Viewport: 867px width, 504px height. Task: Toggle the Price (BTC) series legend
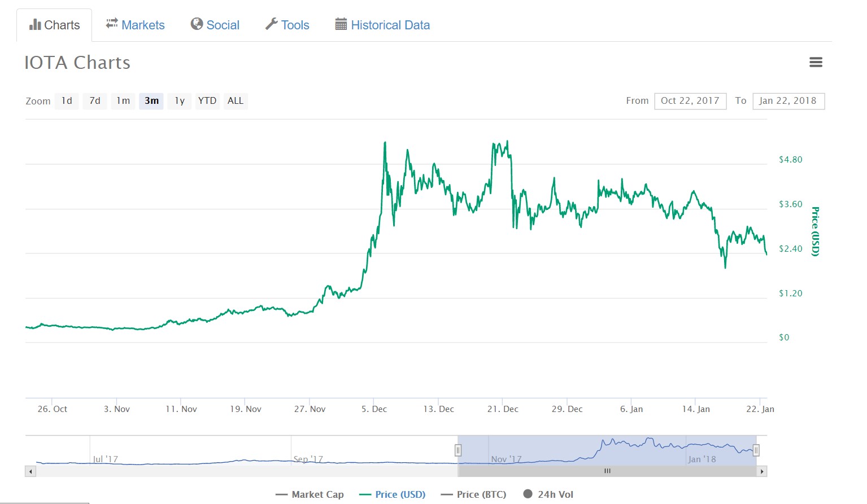coord(474,494)
